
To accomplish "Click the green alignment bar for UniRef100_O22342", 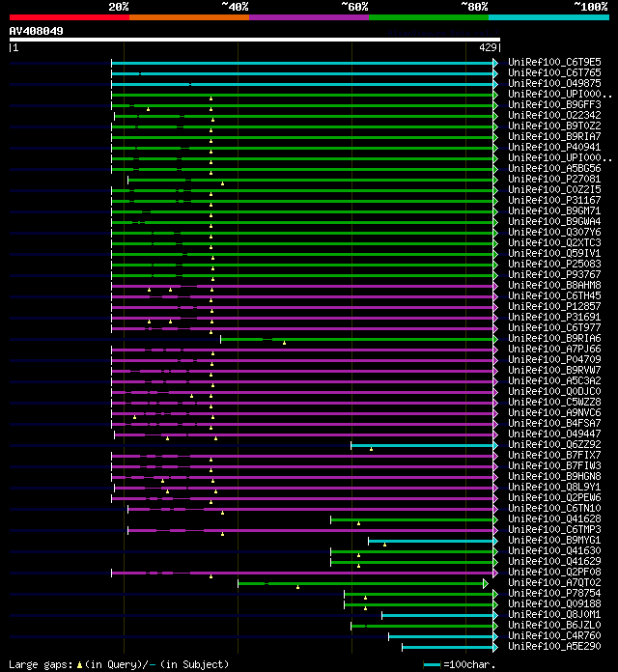I will (304, 116).
